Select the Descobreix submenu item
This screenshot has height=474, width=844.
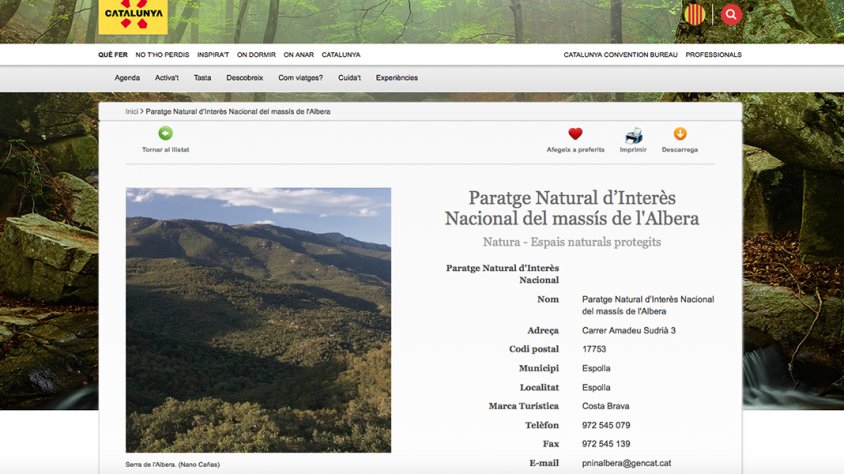(x=244, y=78)
